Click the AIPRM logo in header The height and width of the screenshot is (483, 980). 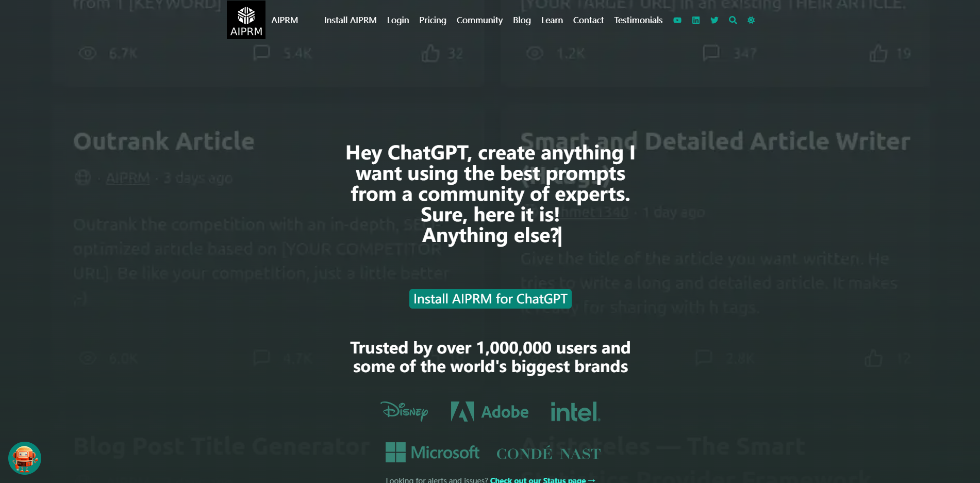tap(246, 20)
